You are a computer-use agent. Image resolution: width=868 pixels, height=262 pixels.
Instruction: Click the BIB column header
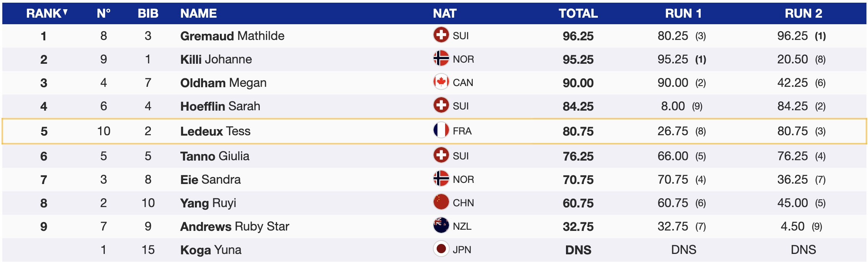point(148,13)
